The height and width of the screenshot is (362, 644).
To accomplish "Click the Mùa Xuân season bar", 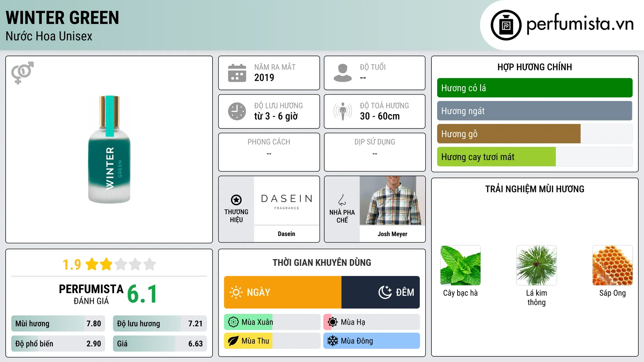I will [272, 322].
